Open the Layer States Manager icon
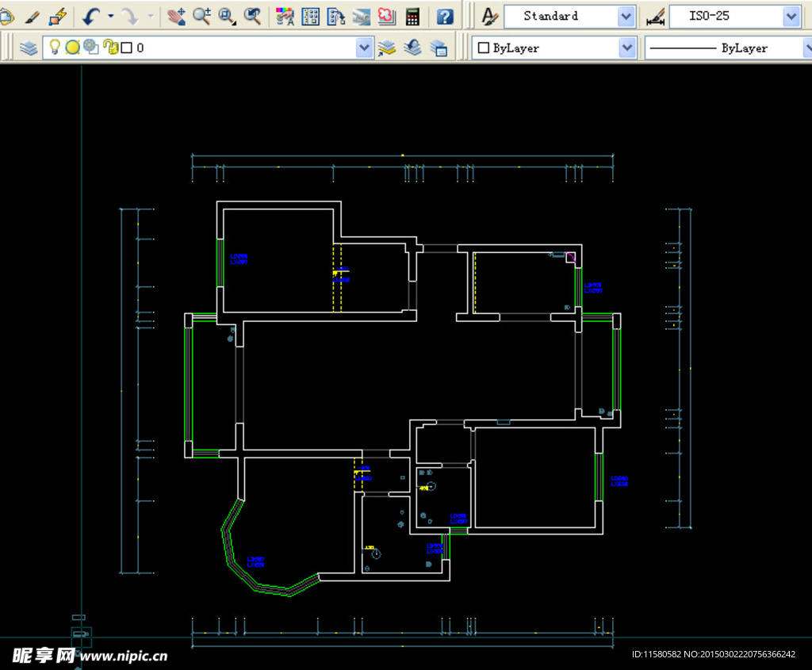 click(x=439, y=48)
